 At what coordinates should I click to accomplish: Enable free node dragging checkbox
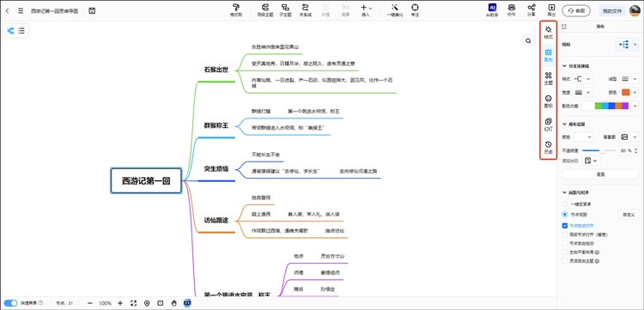coord(565,243)
